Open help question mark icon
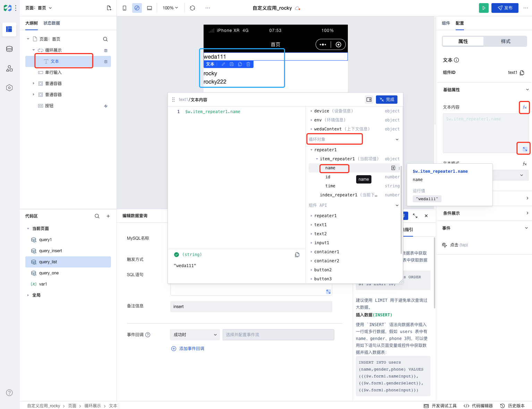This screenshot has width=532, height=409. pos(9,393)
